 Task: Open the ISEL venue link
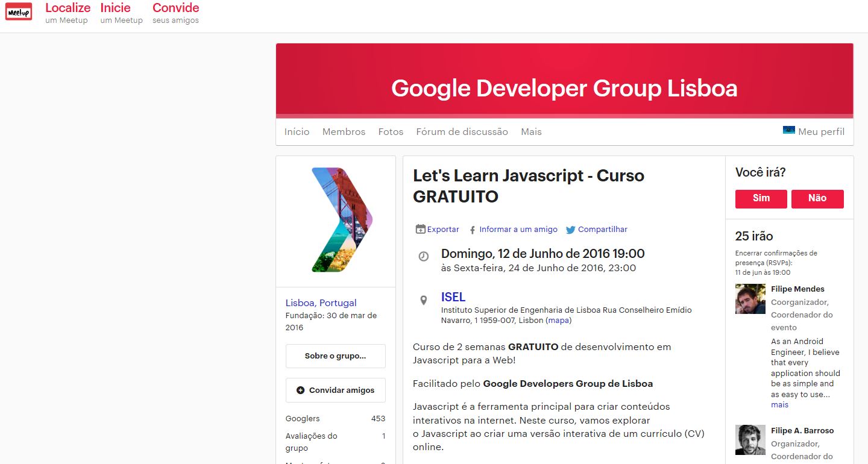(x=453, y=297)
